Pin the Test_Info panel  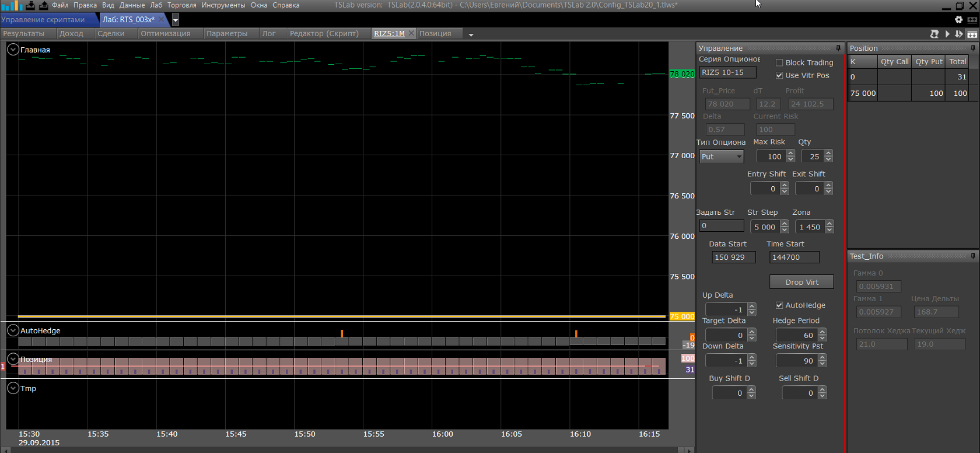[x=972, y=256]
